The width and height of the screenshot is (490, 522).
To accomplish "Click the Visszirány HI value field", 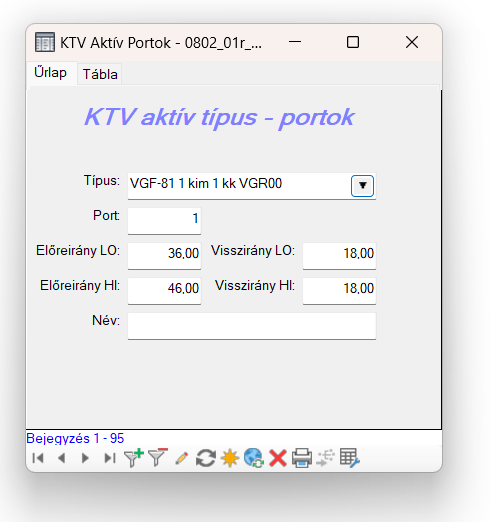I will [x=339, y=290].
